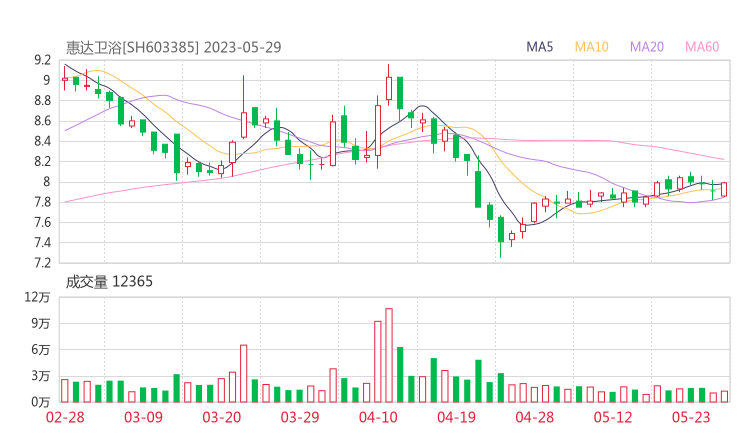Click the 8.2 price axis label
Image resolution: width=740 pixels, height=440 pixels.
click(x=42, y=161)
